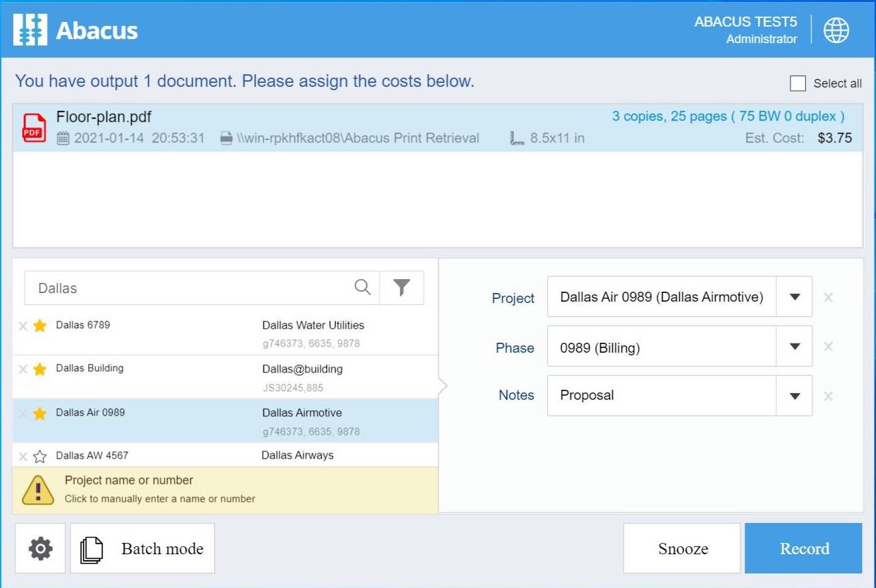
Task: Favorite Dallas AW 4567 with star
Action: click(40, 456)
